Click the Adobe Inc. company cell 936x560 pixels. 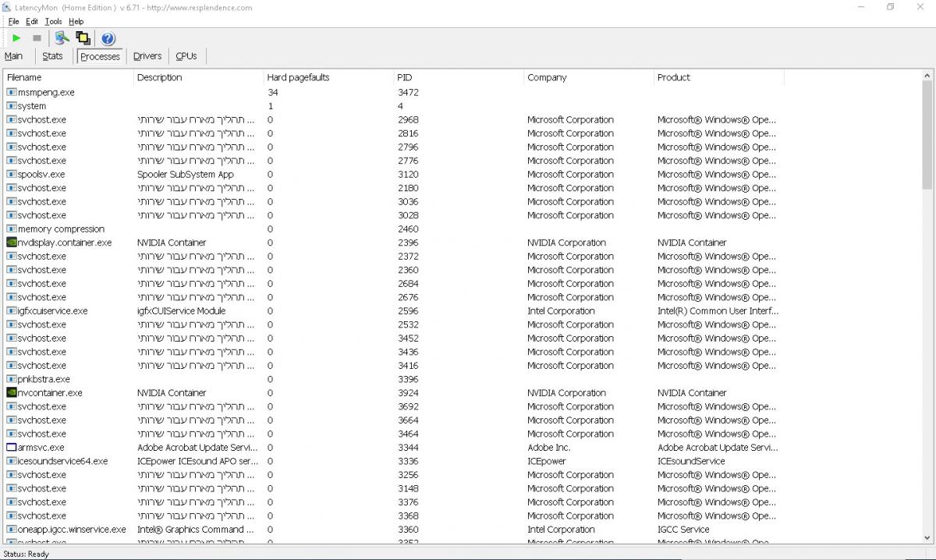pos(549,448)
